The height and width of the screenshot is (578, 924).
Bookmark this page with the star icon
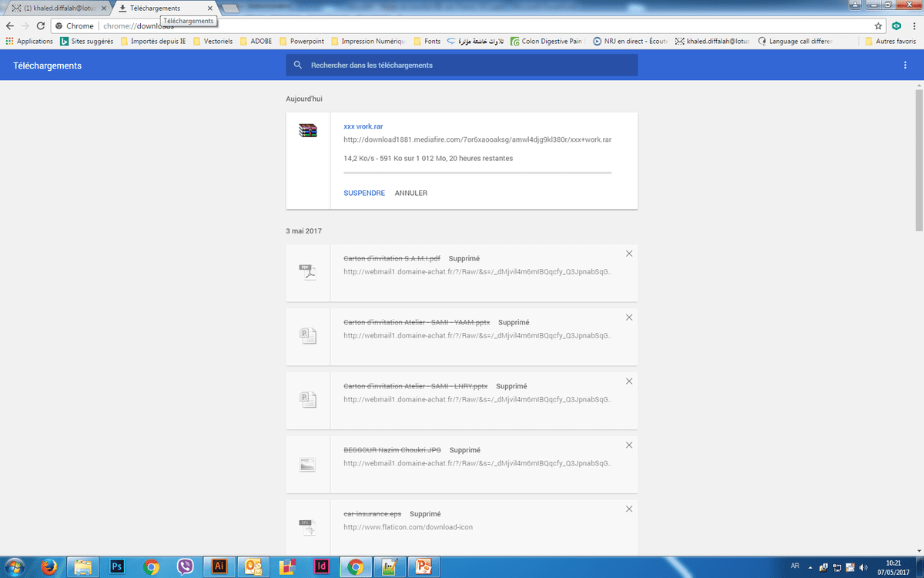tap(878, 25)
